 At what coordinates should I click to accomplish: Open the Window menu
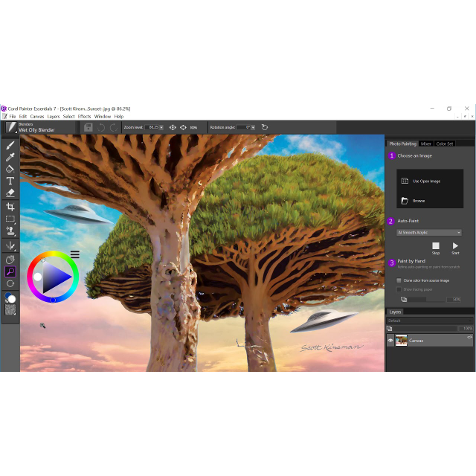pyautogui.click(x=103, y=117)
